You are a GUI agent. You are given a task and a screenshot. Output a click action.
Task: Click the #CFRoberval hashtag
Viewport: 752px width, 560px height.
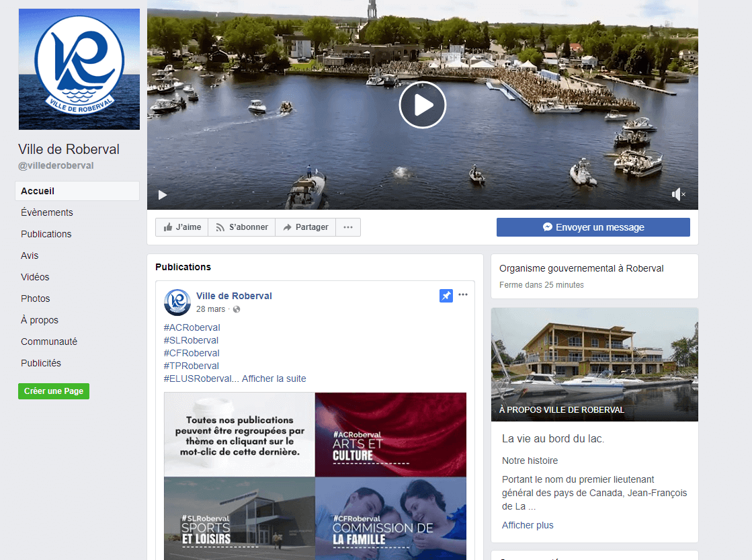pos(192,353)
